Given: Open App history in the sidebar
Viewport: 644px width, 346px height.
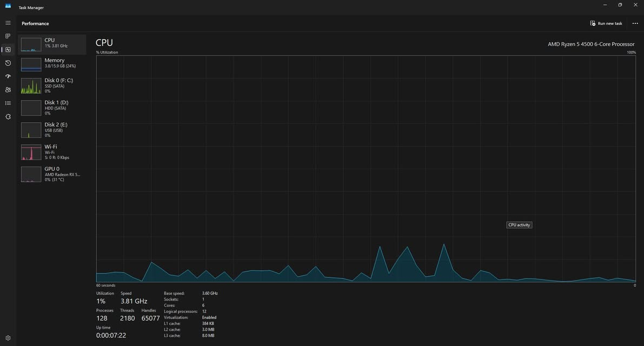Looking at the screenshot, I should click(8, 63).
